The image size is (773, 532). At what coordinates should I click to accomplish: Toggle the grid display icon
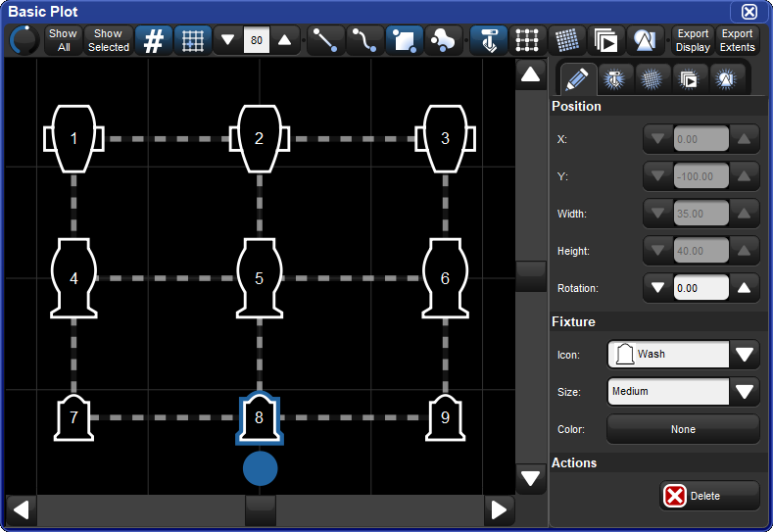tap(193, 40)
